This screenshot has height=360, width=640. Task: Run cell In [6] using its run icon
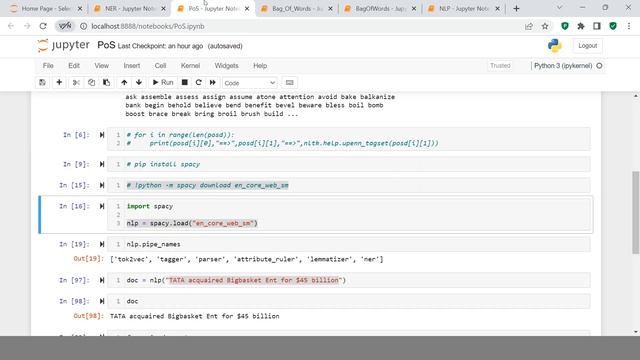coord(102,135)
